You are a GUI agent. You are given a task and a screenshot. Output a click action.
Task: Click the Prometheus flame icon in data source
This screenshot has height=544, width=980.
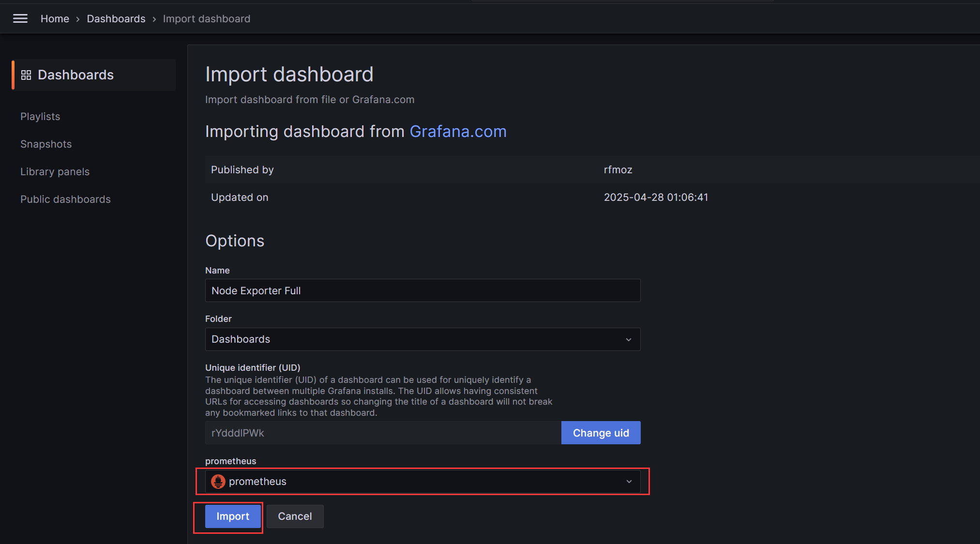point(218,482)
